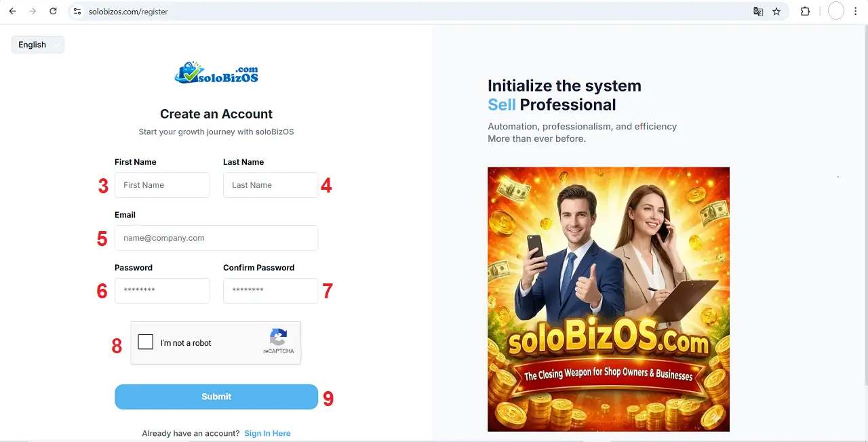
Task: Open the browser extensions puzzle icon
Action: tap(806, 12)
